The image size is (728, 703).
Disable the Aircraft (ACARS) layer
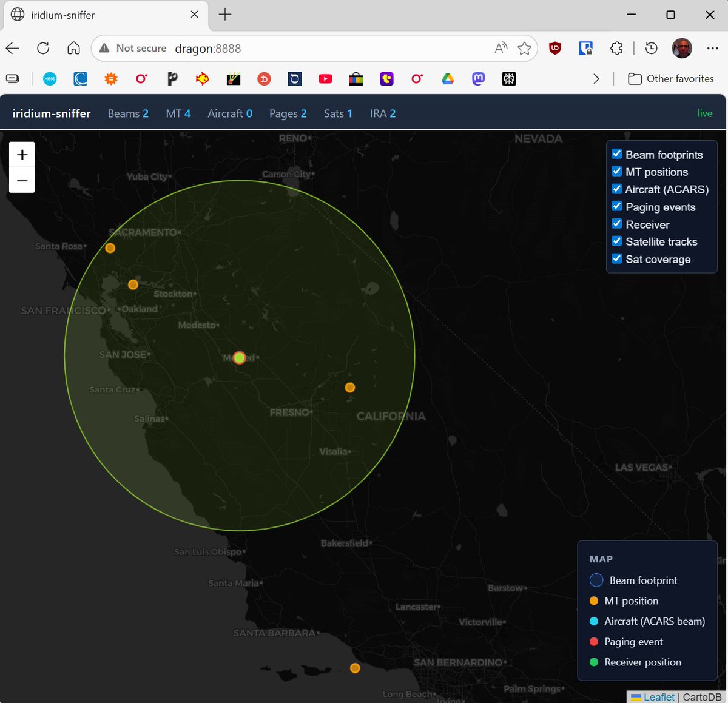click(617, 189)
